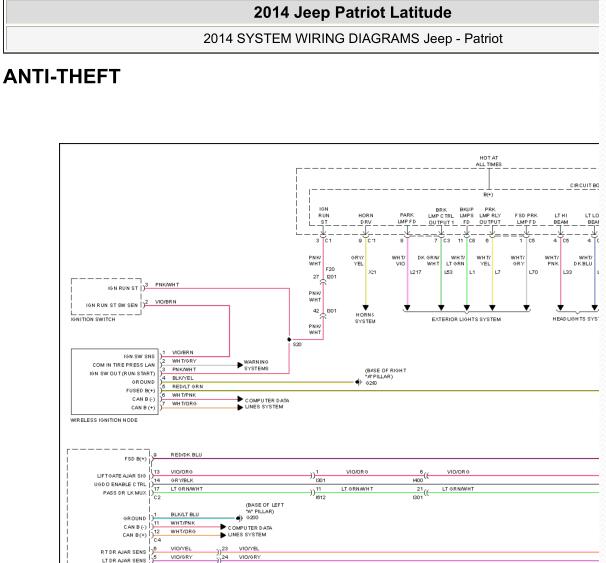
Task: Click the EXTERIOR LIGHTS SYSTEM reference
Action: coord(466,320)
